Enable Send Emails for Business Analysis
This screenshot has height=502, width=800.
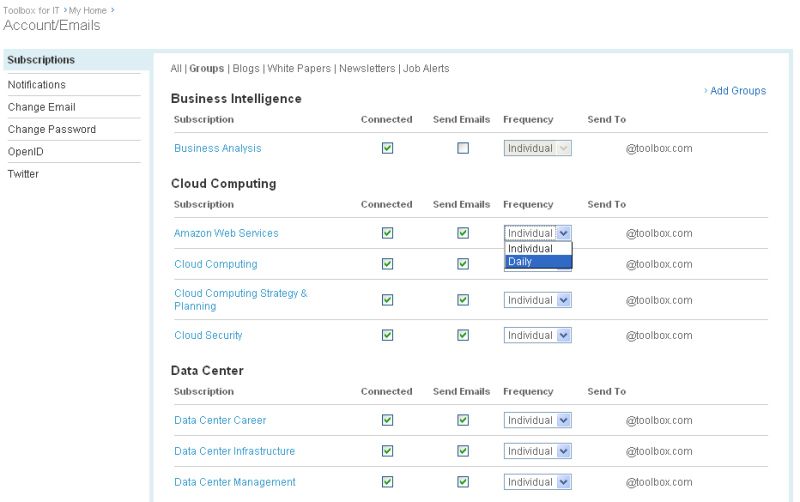[x=463, y=148]
